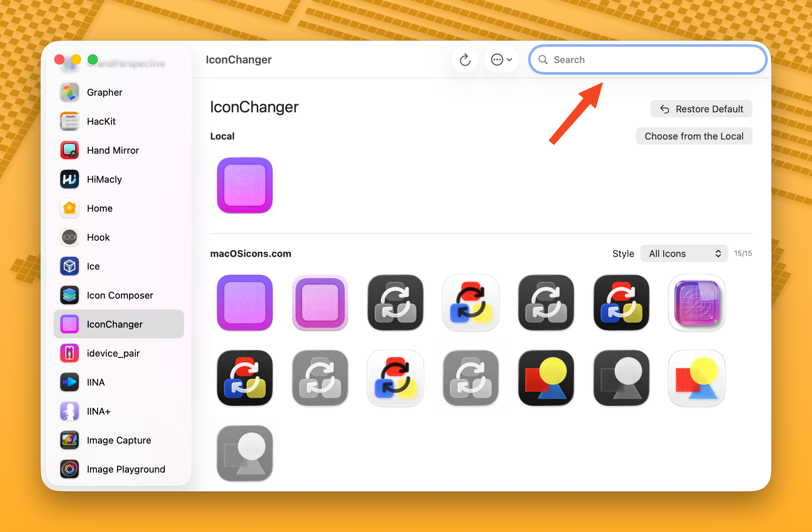The image size is (812, 532).
Task: Open the more options menu
Action: (x=501, y=59)
